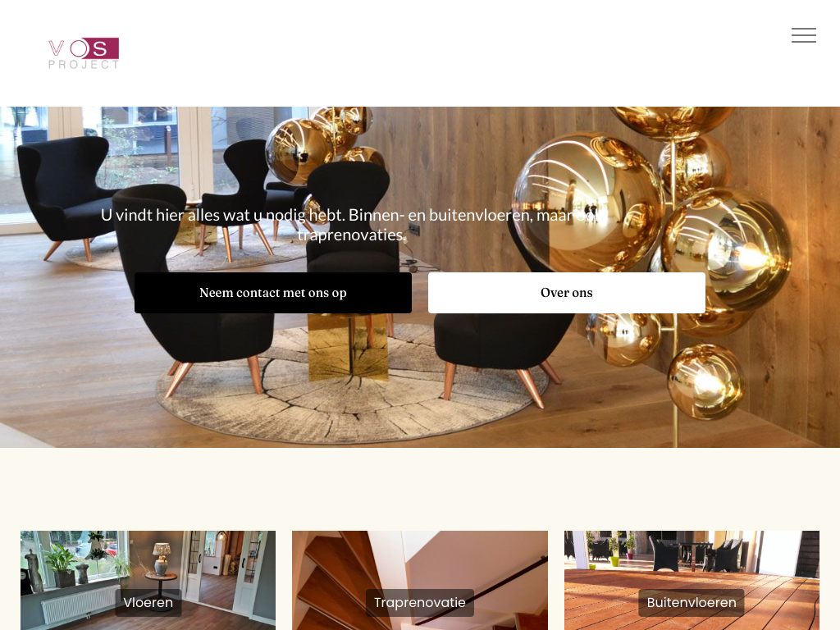Select the Vloeren label
The height and width of the screenshot is (630, 840).
click(x=148, y=603)
